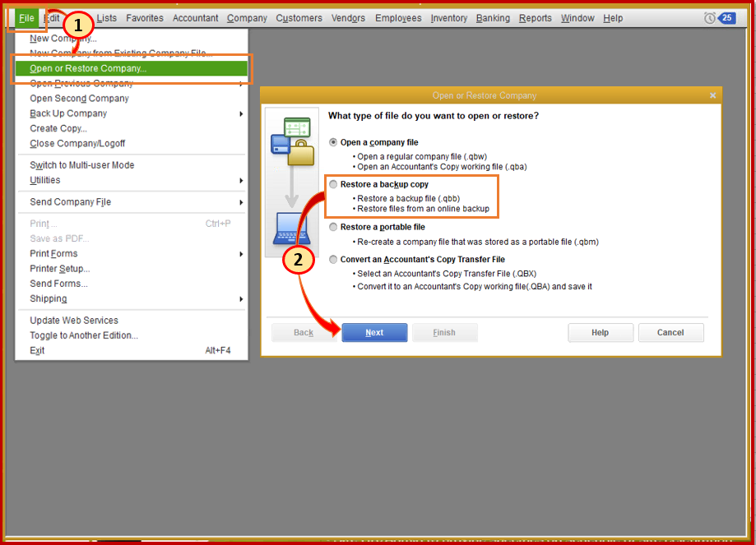Select Toggle to Another Edition entry

coord(131,335)
